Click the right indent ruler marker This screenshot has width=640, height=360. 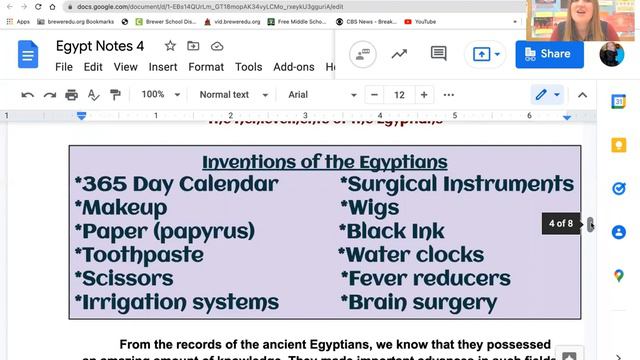(567, 117)
